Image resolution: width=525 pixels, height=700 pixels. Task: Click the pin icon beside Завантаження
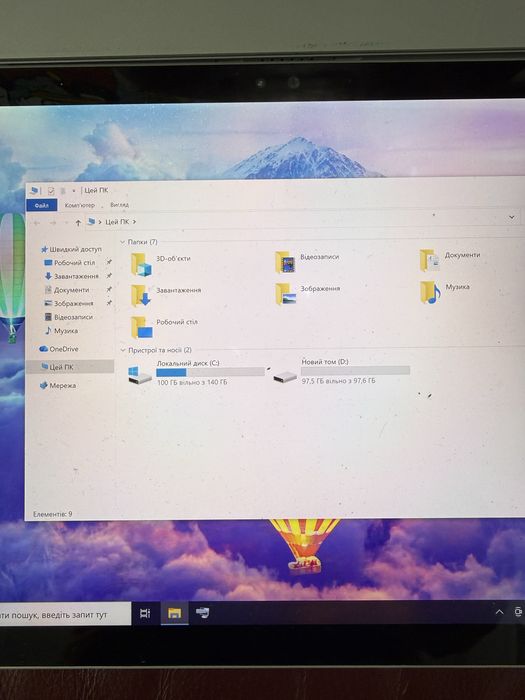109,276
